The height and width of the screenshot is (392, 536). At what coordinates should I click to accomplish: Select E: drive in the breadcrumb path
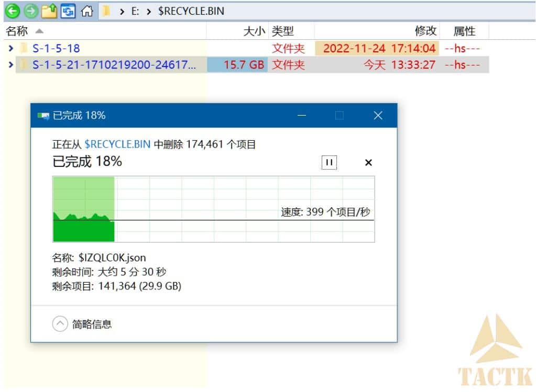(135, 12)
